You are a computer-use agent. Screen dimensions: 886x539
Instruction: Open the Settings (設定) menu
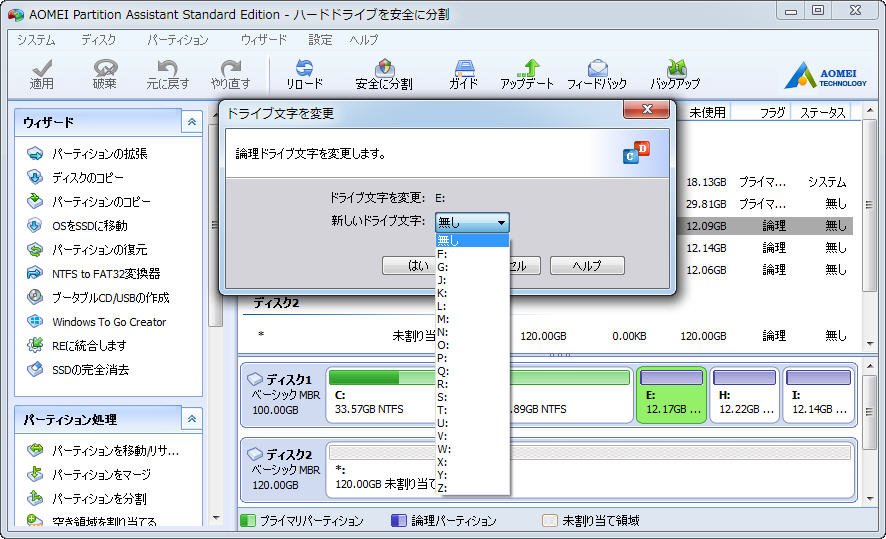click(320, 40)
